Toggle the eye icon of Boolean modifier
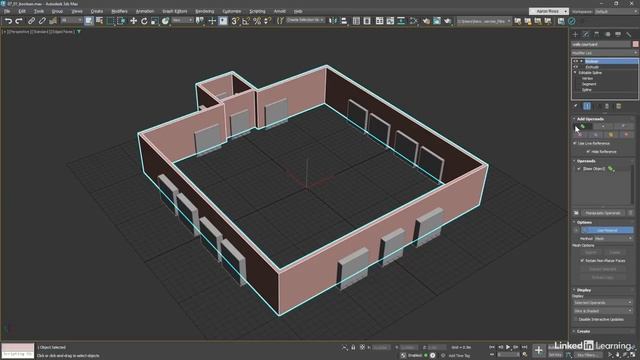Screen dimensions: 640x360 pos(576,61)
